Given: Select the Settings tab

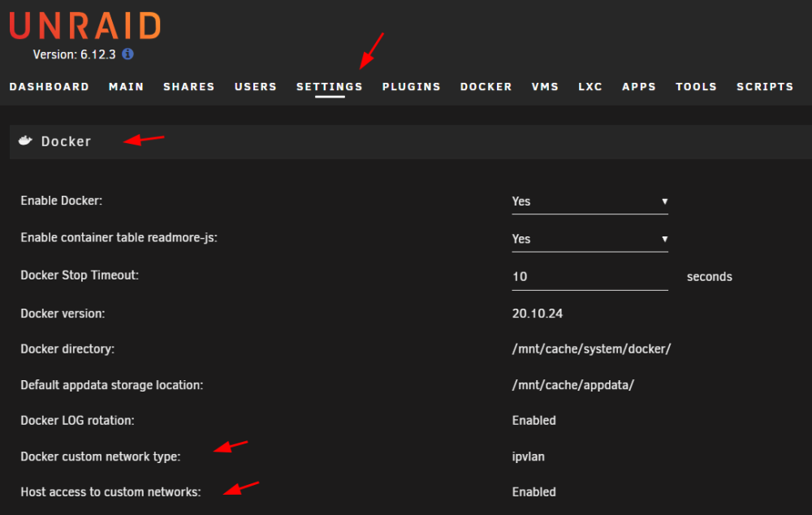Looking at the screenshot, I should click(x=330, y=87).
